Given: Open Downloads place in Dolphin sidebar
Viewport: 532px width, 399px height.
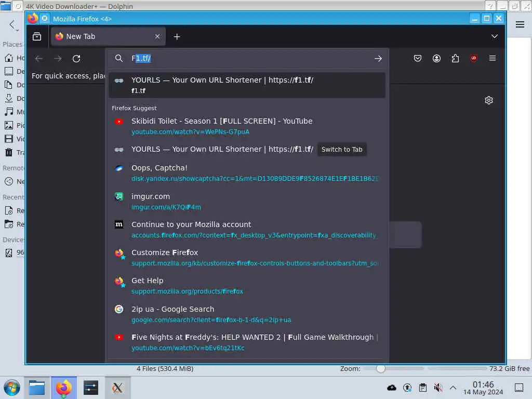Looking at the screenshot, I should (x=14, y=98).
